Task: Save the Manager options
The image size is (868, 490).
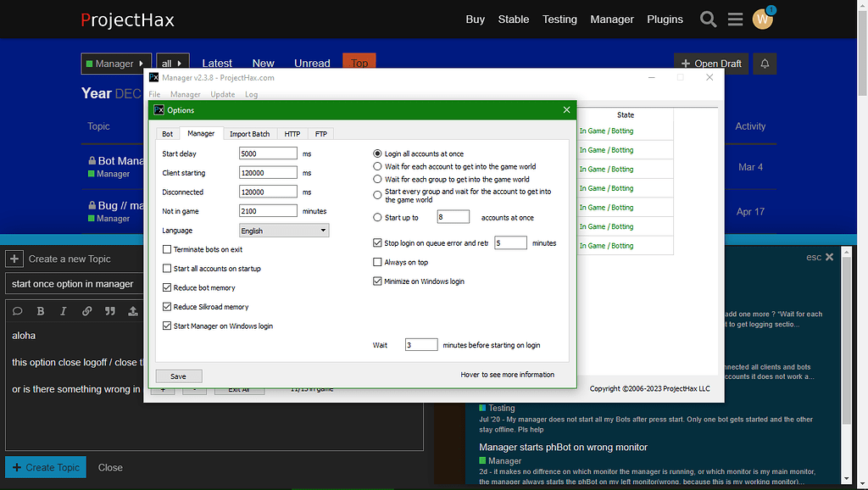Action: (x=178, y=375)
